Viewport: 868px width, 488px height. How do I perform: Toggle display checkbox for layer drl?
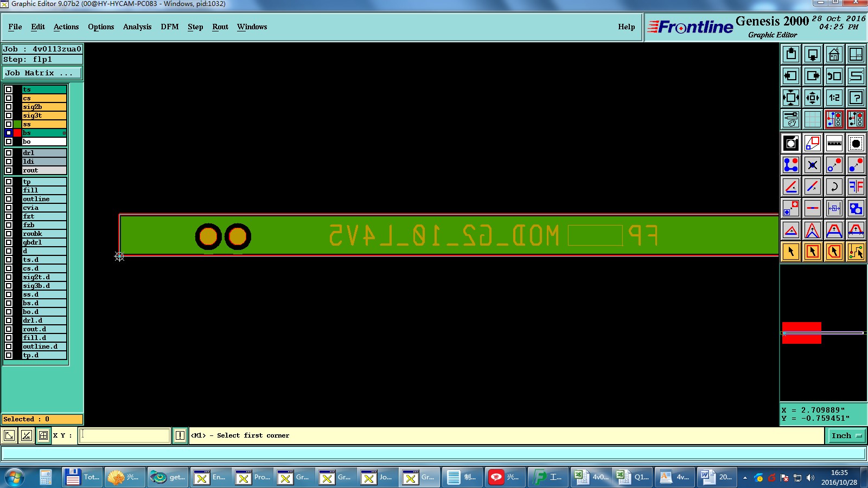coord(9,153)
